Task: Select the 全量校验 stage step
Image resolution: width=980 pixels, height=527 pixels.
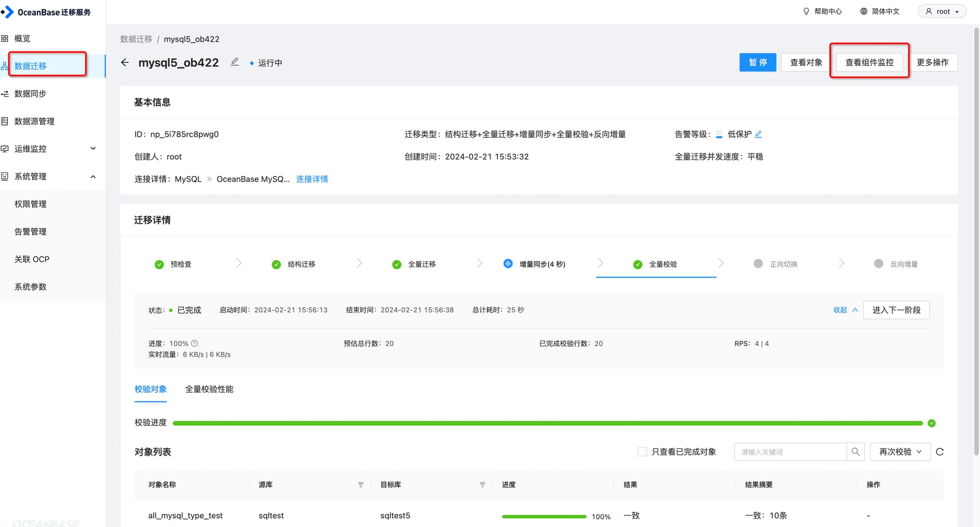Action: pos(656,264)
